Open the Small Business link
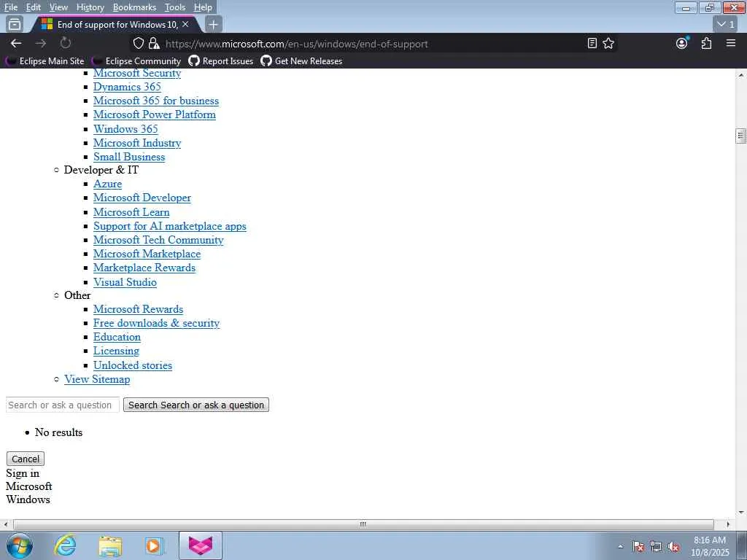 [x=129, y=157]
